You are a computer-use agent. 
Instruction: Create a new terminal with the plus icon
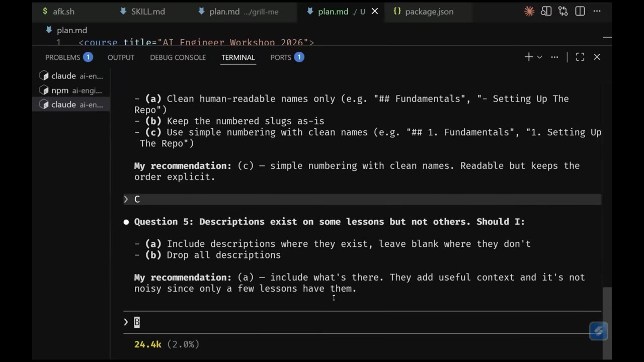[528, 57]
